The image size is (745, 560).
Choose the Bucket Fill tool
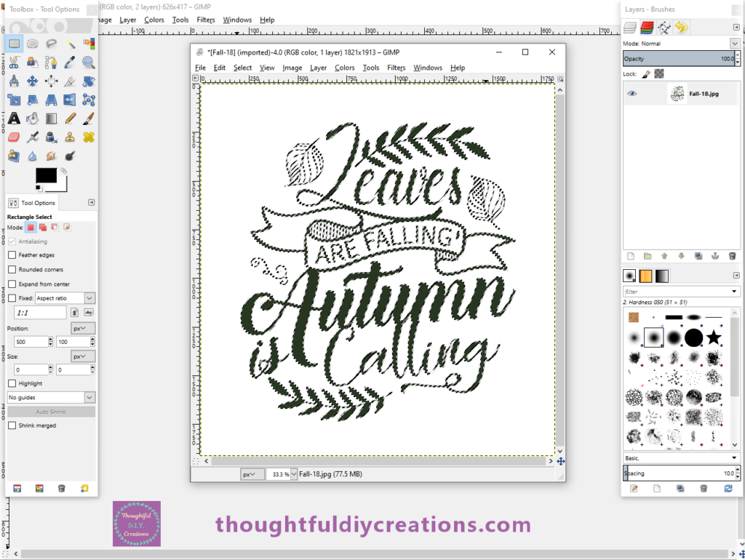(33, 119)
